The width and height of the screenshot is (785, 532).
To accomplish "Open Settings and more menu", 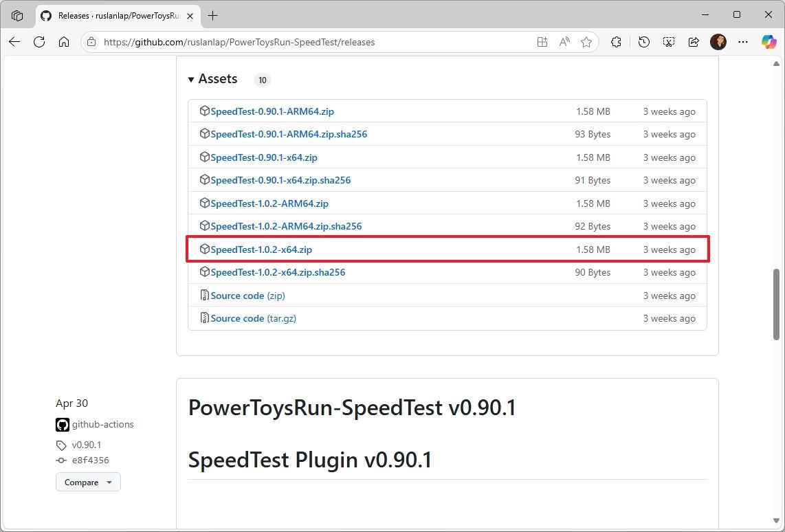I will (x=742, y=42).
